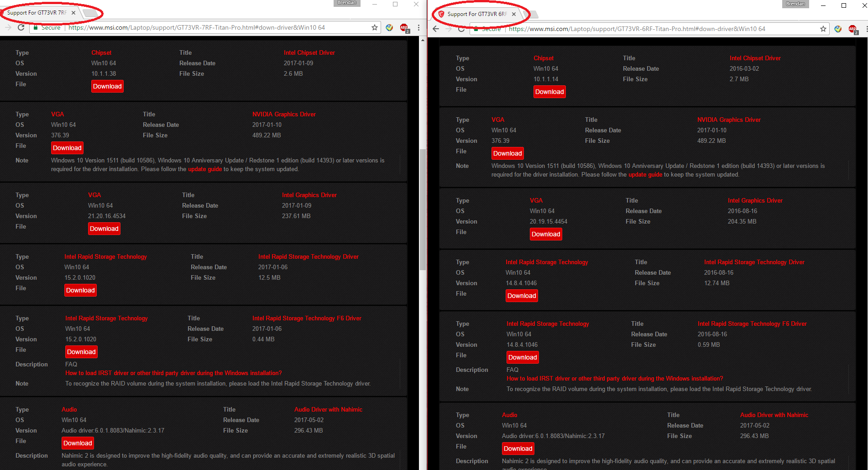Viewport: 868px width, 470px height.
Task: Select version text 376.39 in the right window
Action: point(501,141)
